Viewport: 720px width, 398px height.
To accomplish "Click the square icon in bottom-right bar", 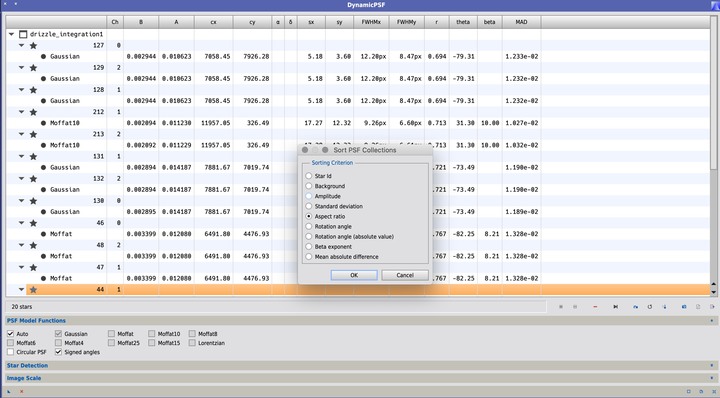I will 689,392.
